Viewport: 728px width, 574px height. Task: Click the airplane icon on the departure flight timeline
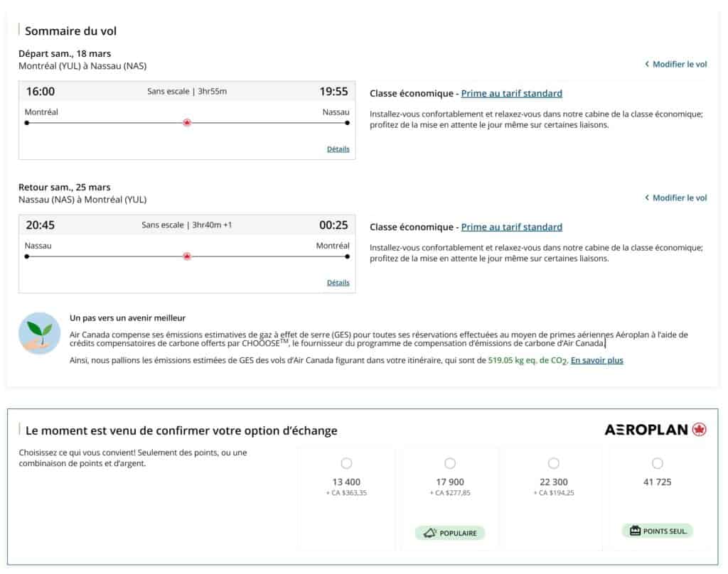[x=186, y=122]
